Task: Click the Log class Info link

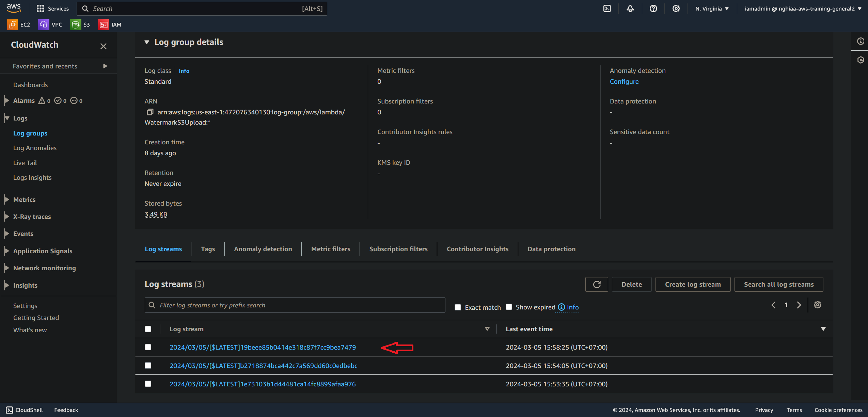Action: click(x=184, y=71)
